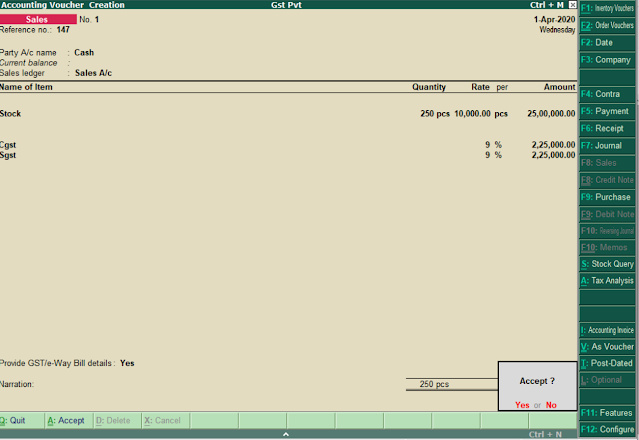Click the rate 10,000.00 value

click(472, 114)
